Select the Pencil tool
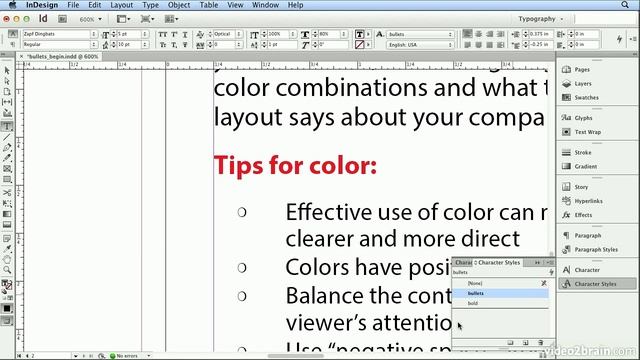Screen dimensions: 640x360 pos(7,158)
